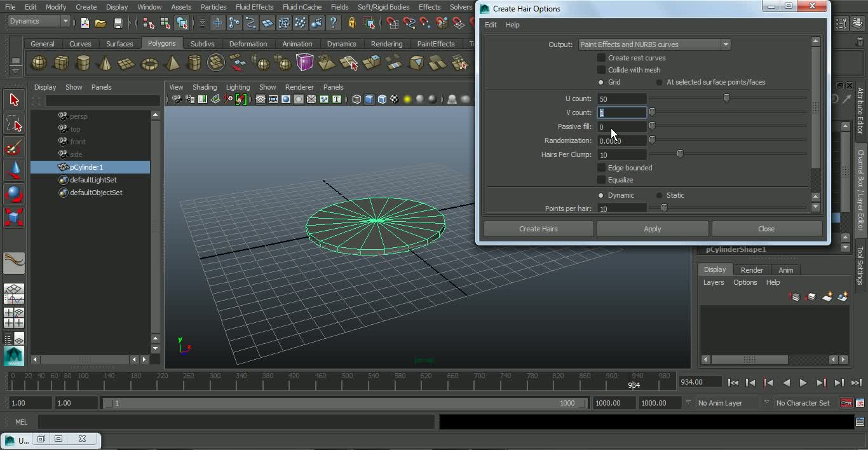Switch to the Render layer tab
This screenshot has width=868, height=450.
tap(752, 270)
